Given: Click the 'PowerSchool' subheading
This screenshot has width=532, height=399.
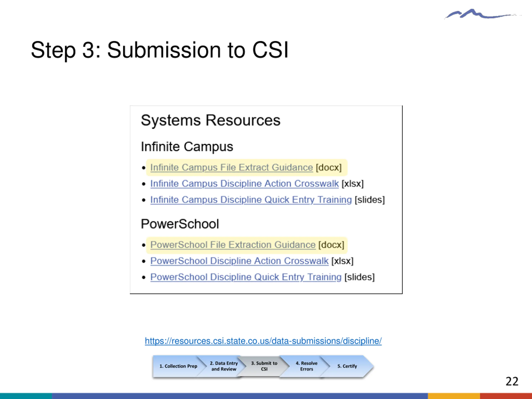Looking at the screenshot, I should pyautogui.click(x=180, y=224).
